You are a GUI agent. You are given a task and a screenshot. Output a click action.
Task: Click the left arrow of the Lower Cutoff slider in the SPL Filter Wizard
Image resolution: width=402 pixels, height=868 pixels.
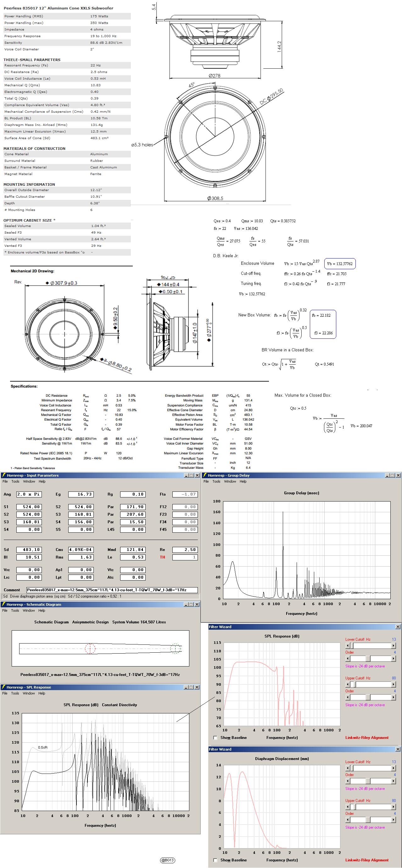[x=348, y=646]
